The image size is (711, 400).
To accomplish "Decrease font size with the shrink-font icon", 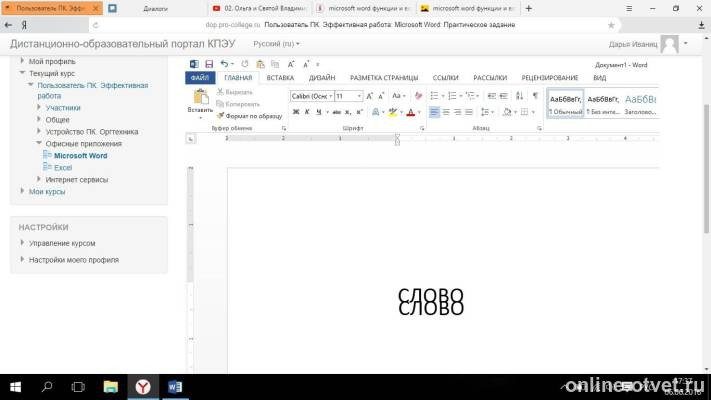I will [381, 96].
